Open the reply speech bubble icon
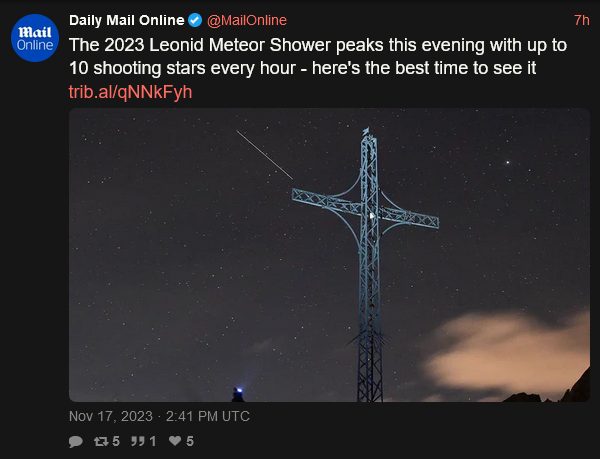The height and width of the screenshot is (459, 600). click(76, 441)
